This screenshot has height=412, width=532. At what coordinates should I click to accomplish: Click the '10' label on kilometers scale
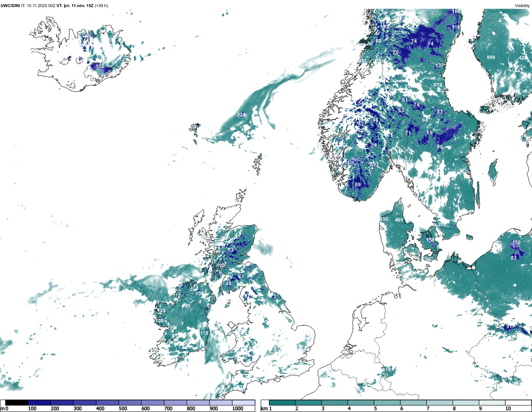508,409
